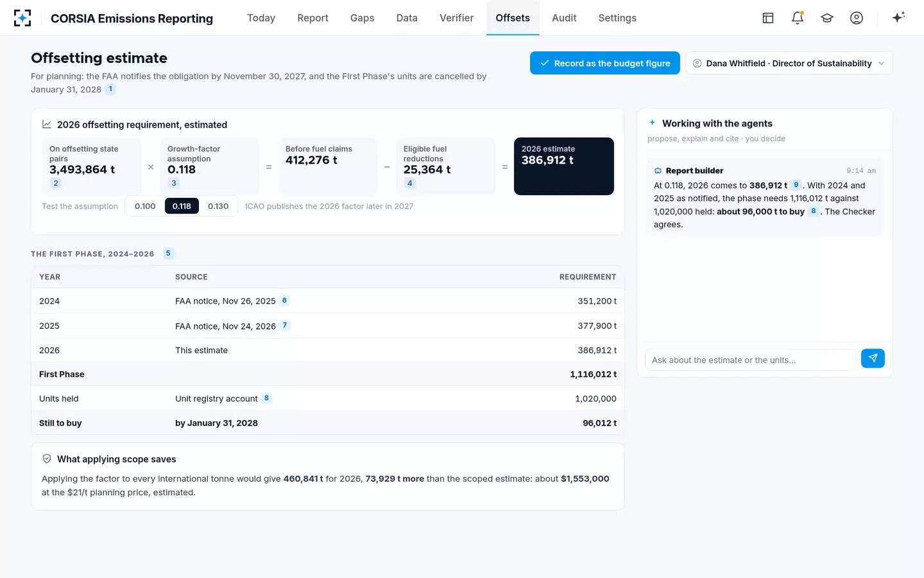Open the layout panel icon in the header

click(x=768, y=18)
